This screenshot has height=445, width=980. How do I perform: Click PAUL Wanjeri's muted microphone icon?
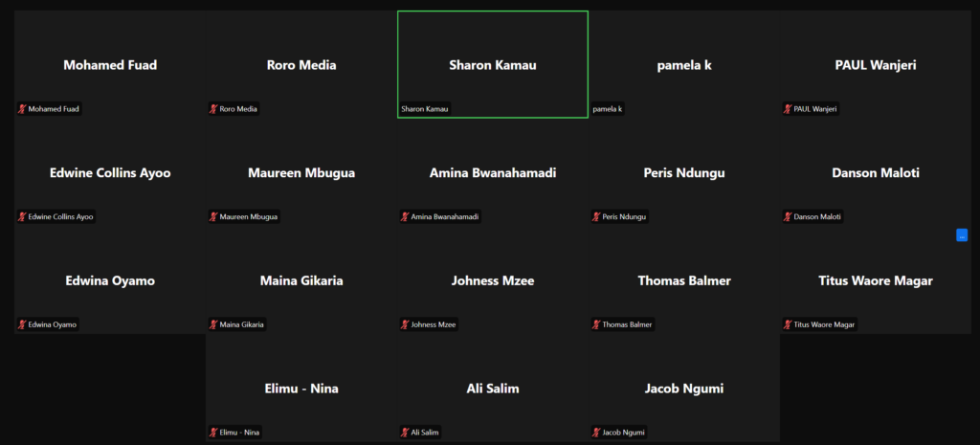click(x=788, y=109)
